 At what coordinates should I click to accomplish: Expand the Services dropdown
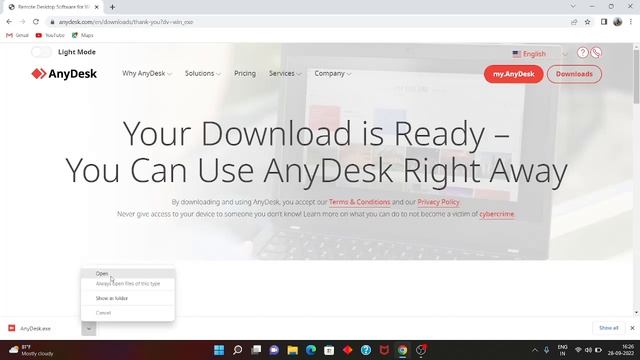285,73
